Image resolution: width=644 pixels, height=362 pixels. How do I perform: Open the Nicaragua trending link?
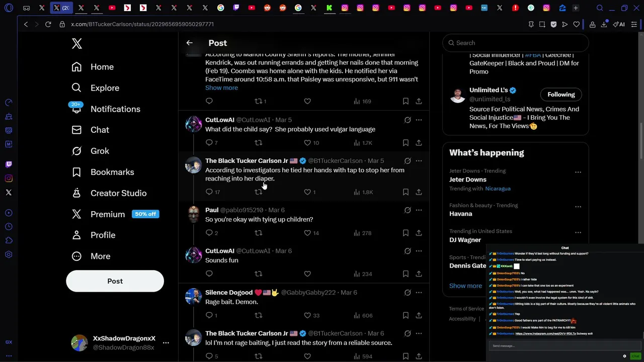[498, 189]
